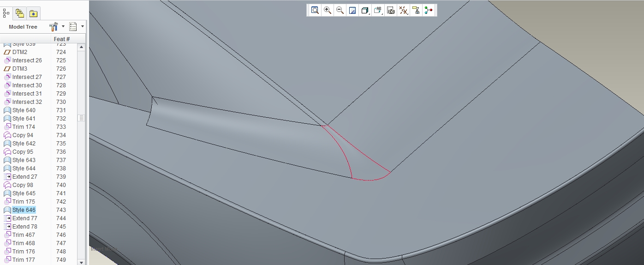644x265 pixels.
Task: Select Intersect 32 feature
Action: point(27,102)
